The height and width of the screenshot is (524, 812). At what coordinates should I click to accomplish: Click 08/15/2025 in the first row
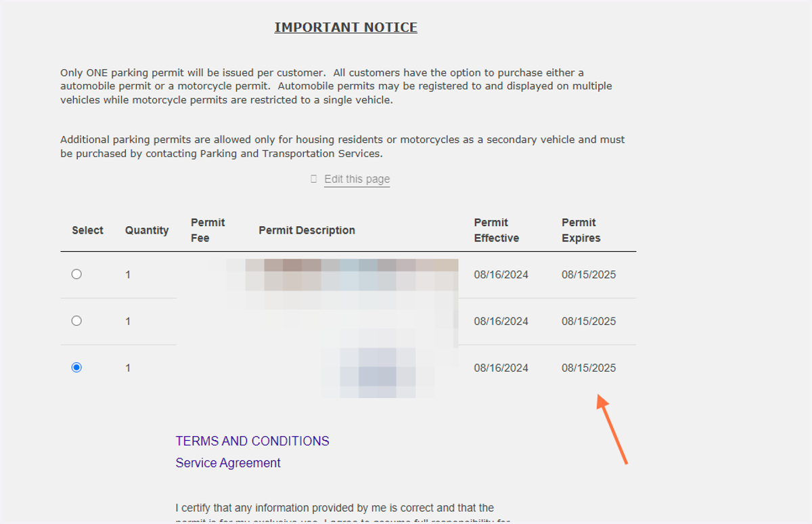point(589,275)
